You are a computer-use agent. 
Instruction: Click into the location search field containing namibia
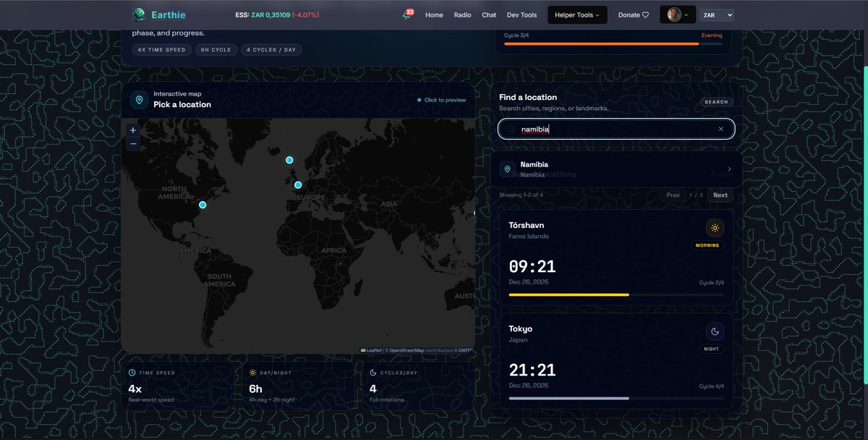pyautogui.click(x=616, y=129)
